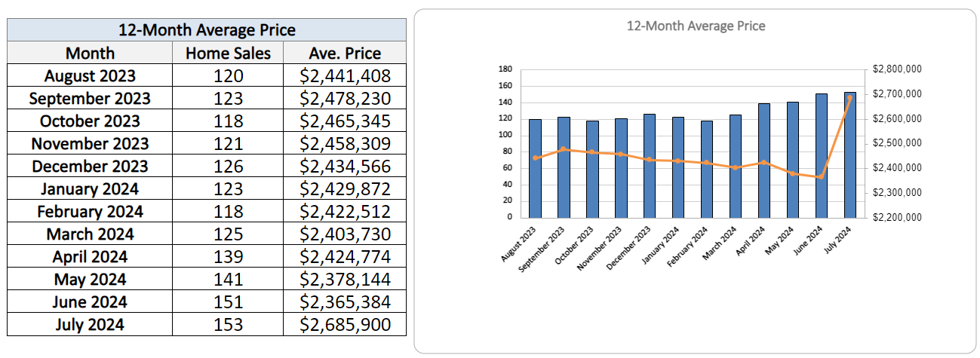
Task: Click the 'Month' column header
Action: pos(90,53)
